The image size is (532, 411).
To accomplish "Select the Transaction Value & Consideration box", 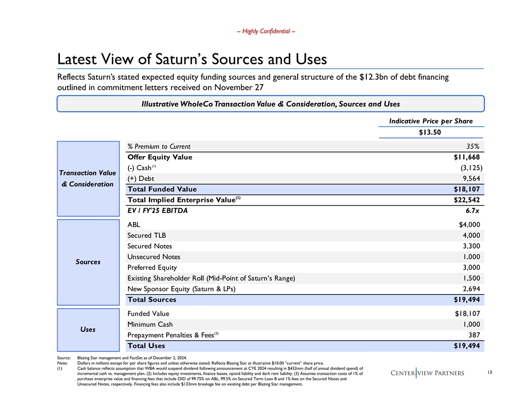I will [88, 178].
